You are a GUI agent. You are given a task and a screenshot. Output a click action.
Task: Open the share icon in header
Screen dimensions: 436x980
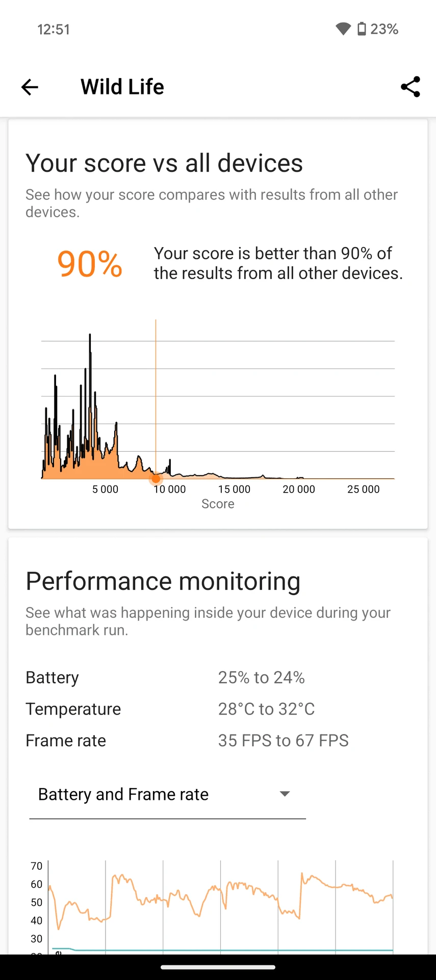pyautogui.click(x=411, y=87)
